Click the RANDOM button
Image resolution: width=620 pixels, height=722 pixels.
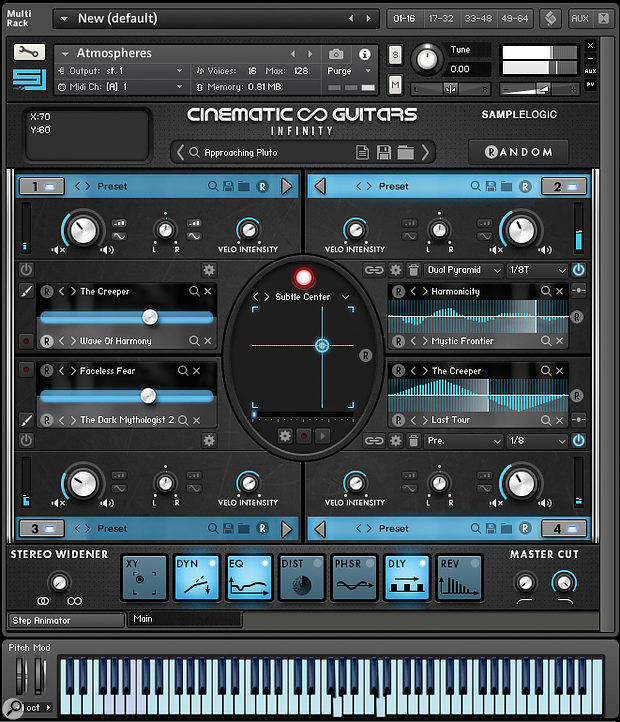tap(518, 152)
